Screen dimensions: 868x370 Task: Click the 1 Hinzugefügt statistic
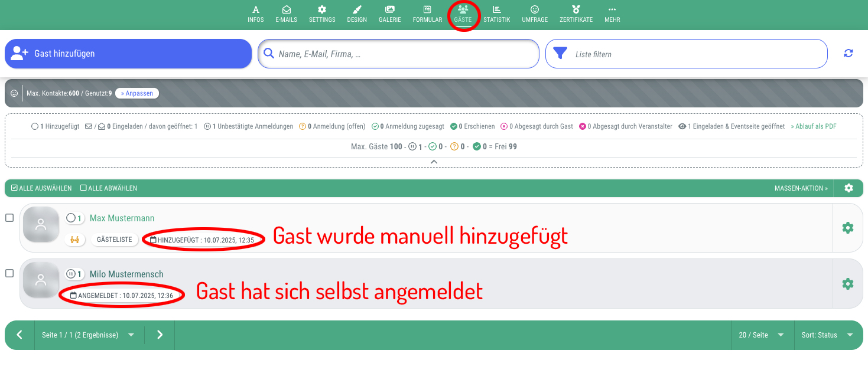pos(55,126)
